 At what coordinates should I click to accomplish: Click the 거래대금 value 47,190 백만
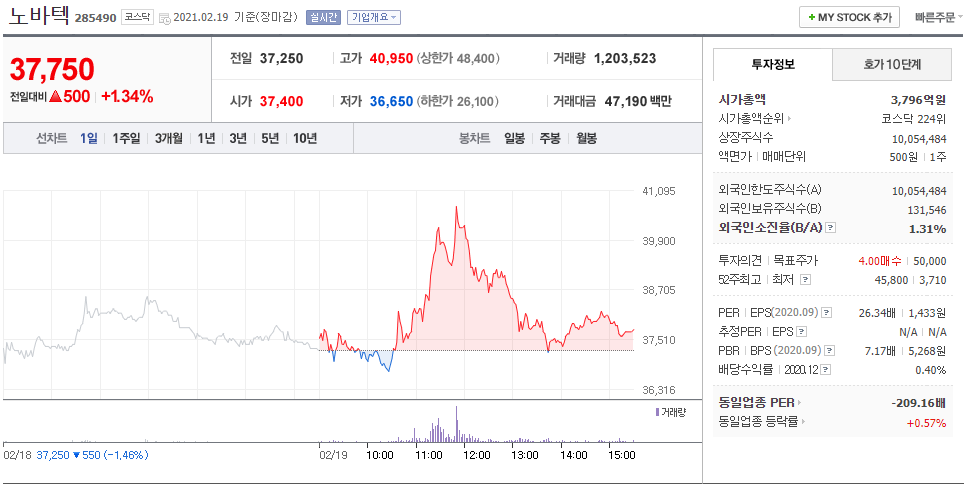[x=636, y=101]
